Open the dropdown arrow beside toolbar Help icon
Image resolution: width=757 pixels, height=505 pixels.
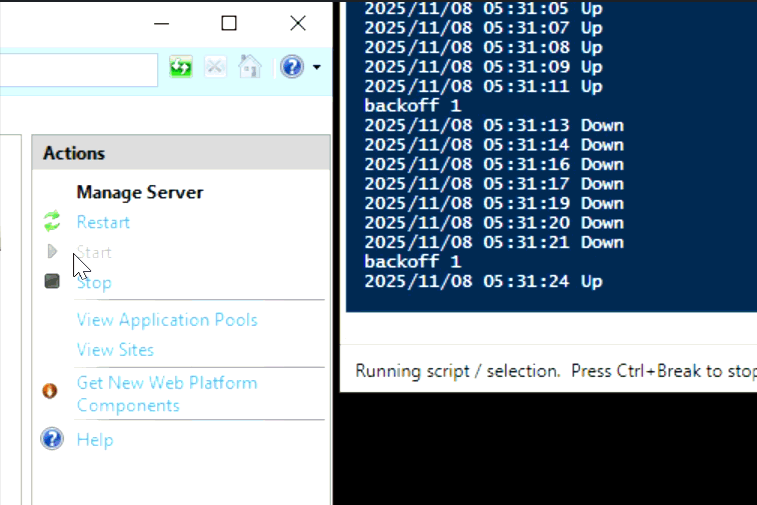[317, 68]
